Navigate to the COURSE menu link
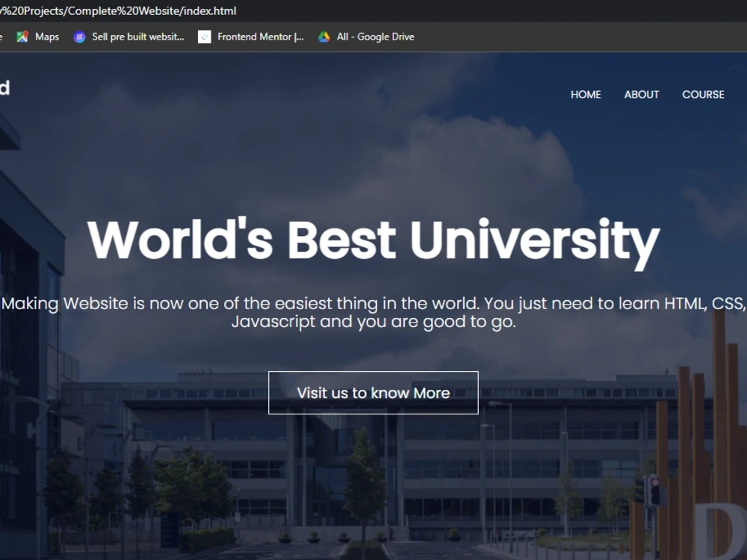This screenshot has height=560, width=747. pos(703,94)
